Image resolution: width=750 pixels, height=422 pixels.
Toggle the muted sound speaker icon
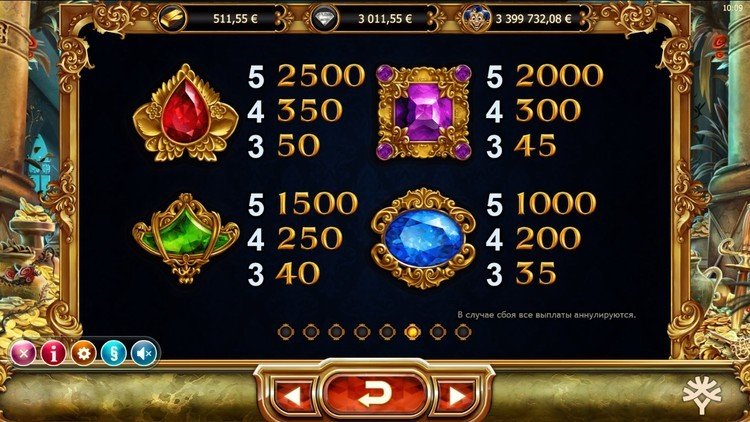144,354
